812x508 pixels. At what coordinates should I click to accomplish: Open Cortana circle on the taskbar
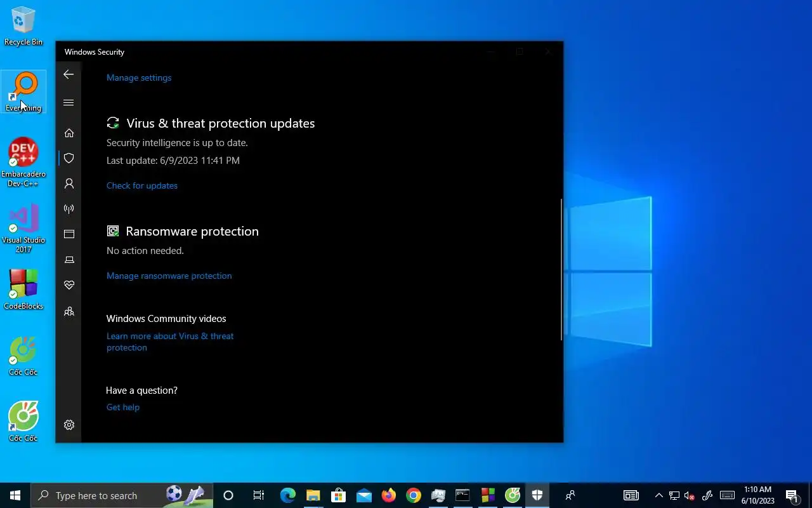coord(228,495)
